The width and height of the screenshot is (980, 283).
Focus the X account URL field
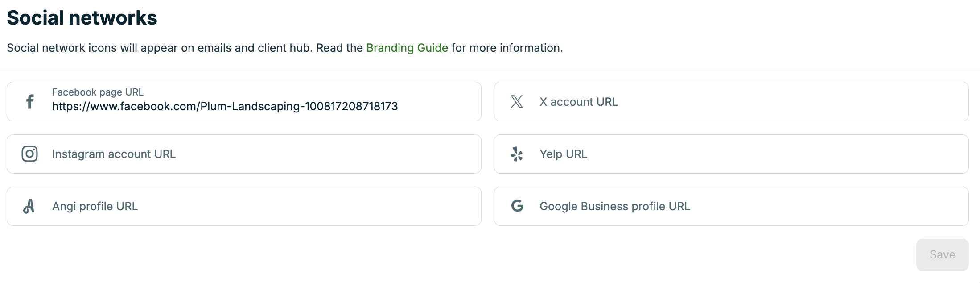pyautogui.click(x=731, y=102)
